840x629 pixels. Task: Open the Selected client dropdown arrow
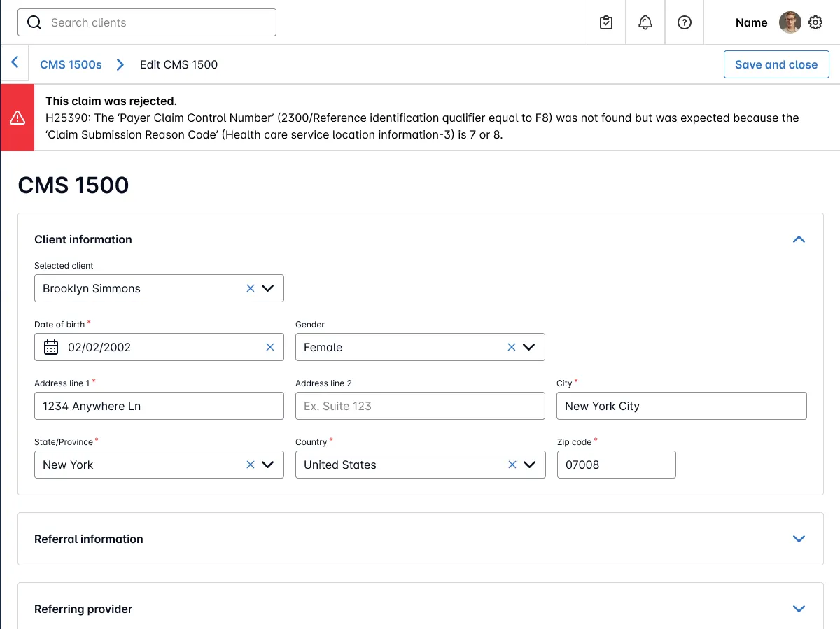click(267, 288)
